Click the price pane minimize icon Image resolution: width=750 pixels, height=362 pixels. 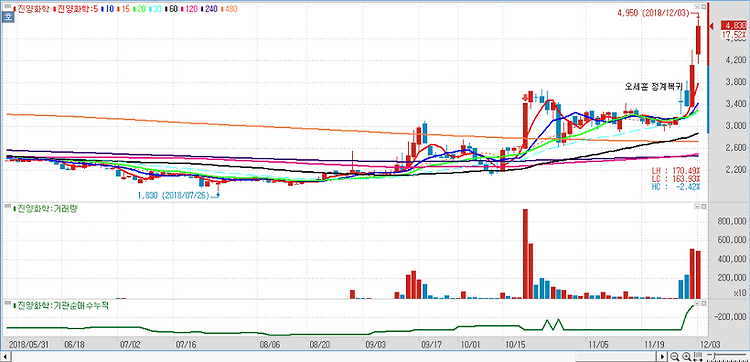tap(697, 7)
